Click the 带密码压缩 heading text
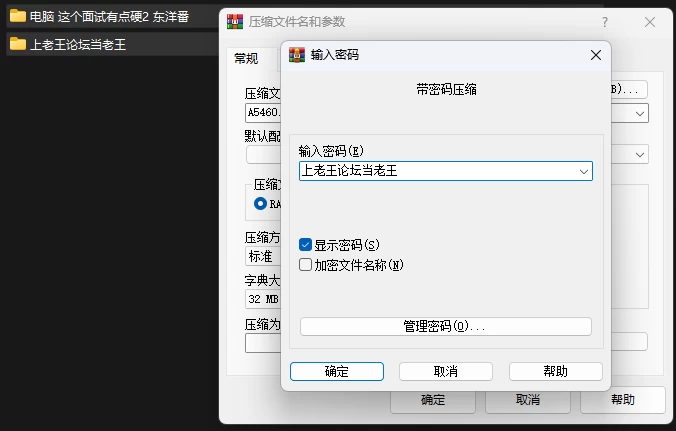The width and height of the screenshot is (676, 431). pyautogui.click(x=446, y=90)
